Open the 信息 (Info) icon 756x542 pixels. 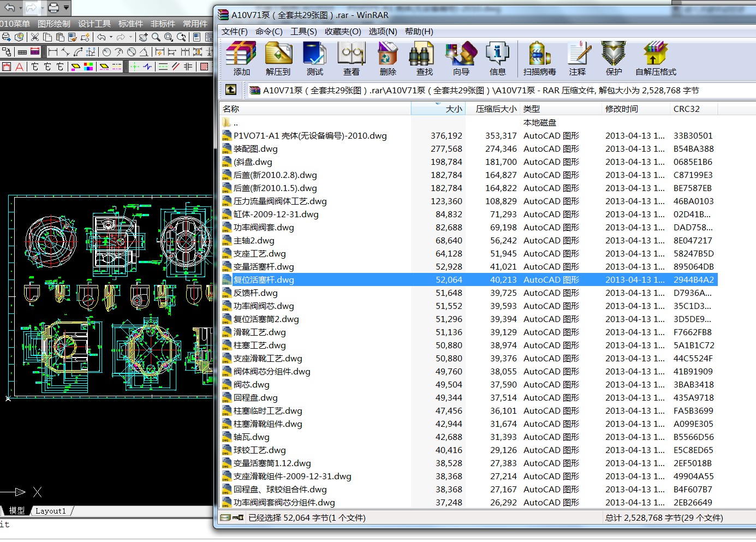click(497, 58)
